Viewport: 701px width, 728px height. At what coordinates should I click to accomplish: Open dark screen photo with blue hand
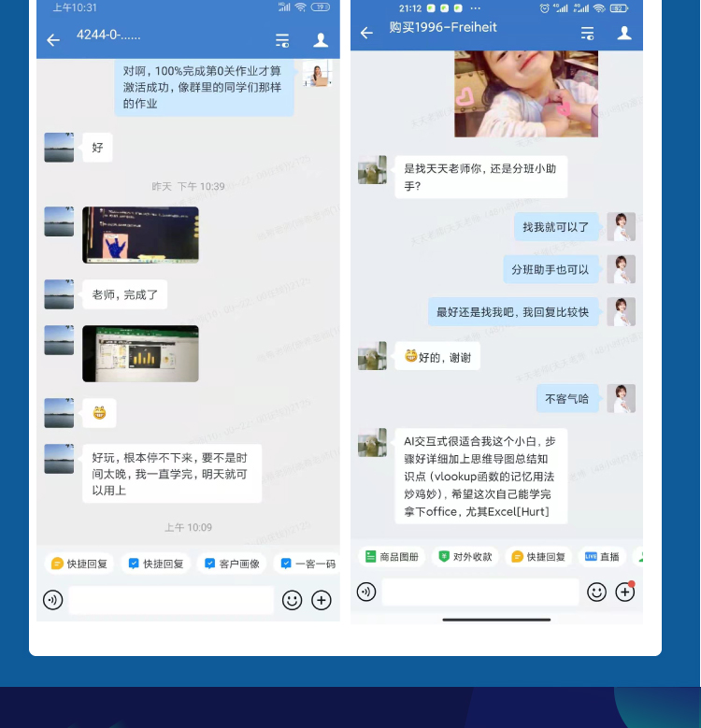coord(140,235)
